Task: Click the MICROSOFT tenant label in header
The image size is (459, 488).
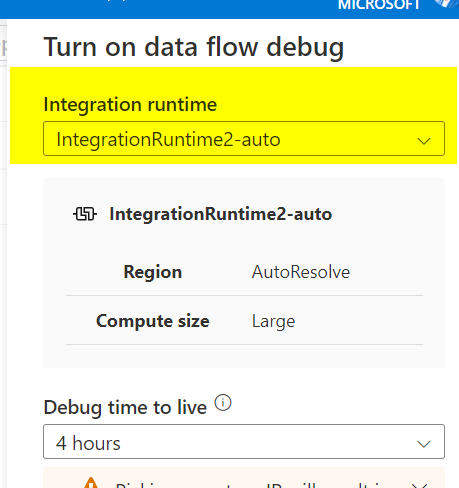Action: [379, 5]
